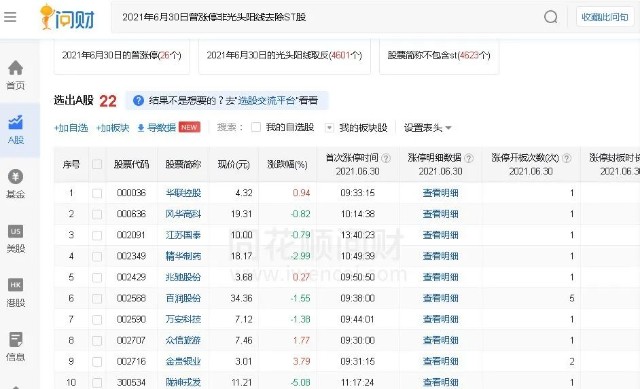View 查看明细 for 金贵银业 row
The width and height of the screenshot is (640, 389).
click(x=440, y=362)
